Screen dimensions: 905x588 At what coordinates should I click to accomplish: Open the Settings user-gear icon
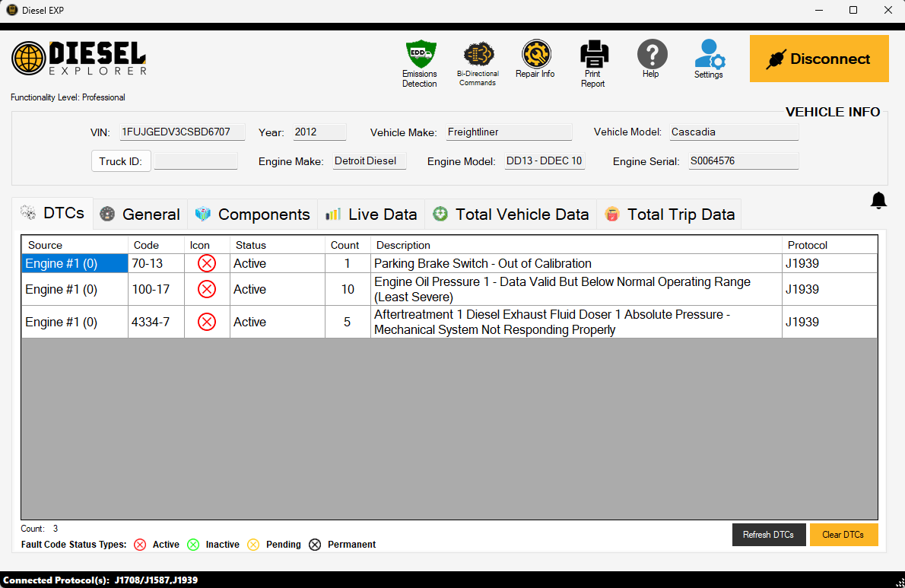710,54
